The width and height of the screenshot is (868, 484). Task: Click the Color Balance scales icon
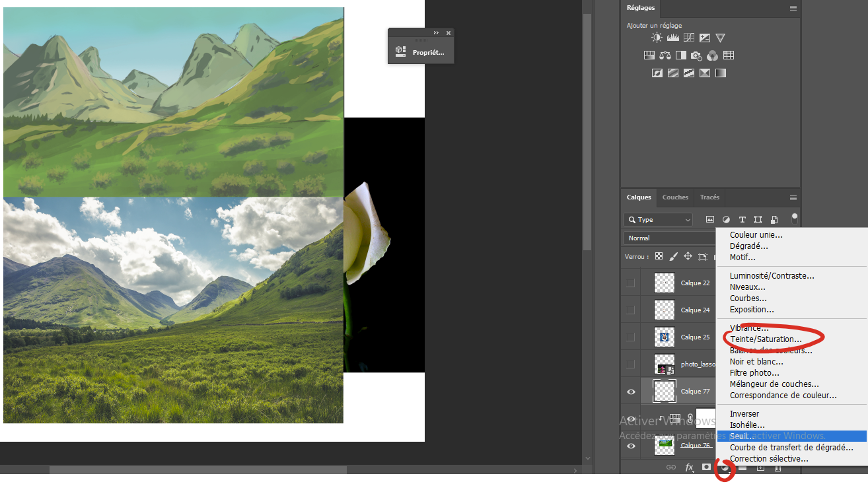click(x=665, y=55)
